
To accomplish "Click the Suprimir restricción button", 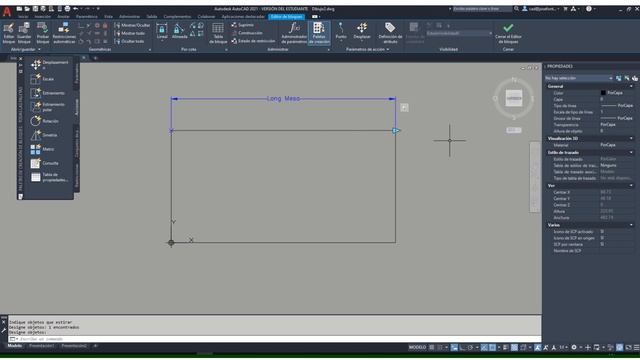I will [x=242, y=25].
